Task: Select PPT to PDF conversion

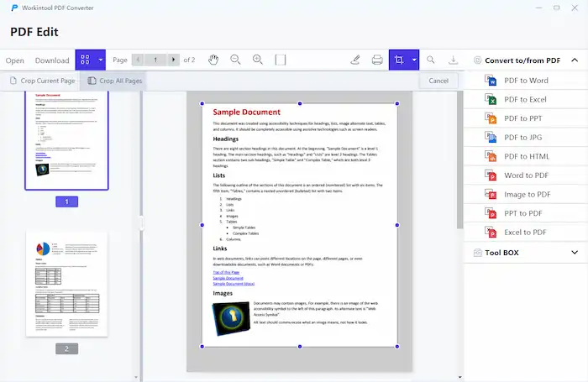Action: point(526,213)
